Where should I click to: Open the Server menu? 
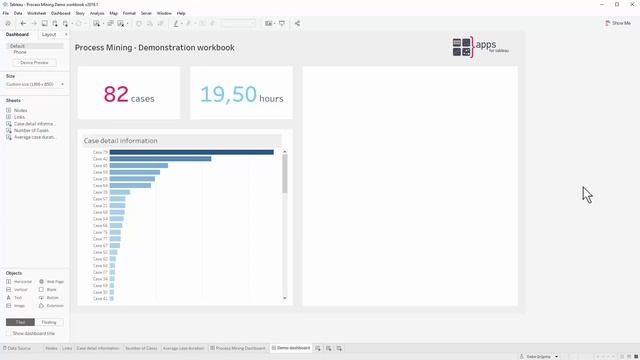click(146, 13)
